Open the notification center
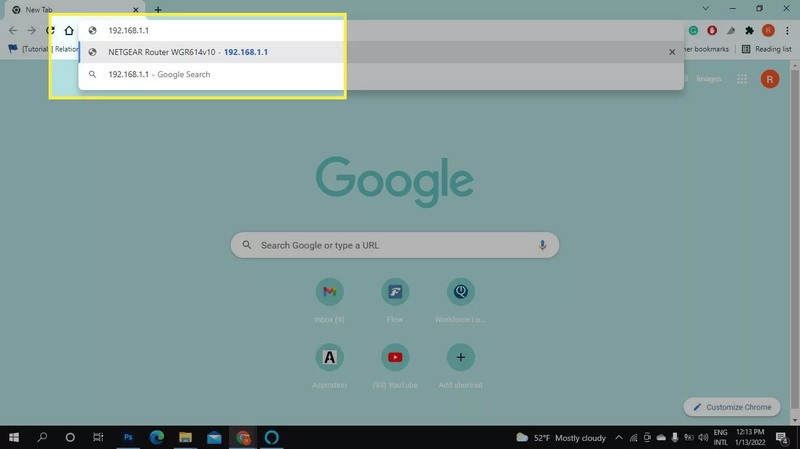The width and height of the screenshot is (800, 449). coord(782,438)
